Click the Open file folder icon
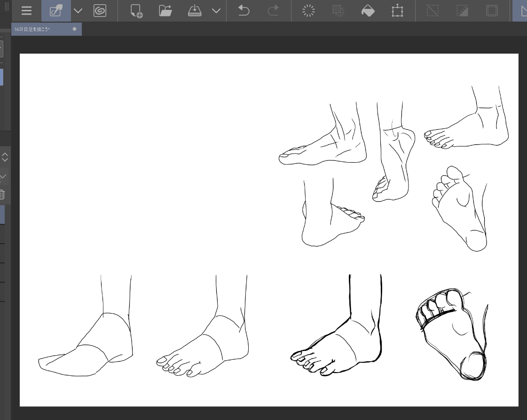 (165, 11)
